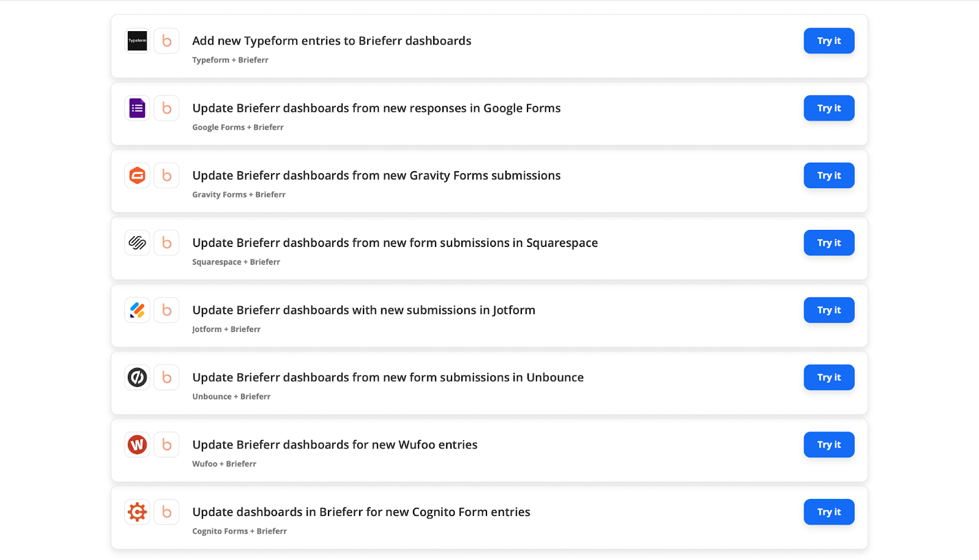979x560 pixels.
Task: Click the Gravity Forms orange icon
Action: 137,175
